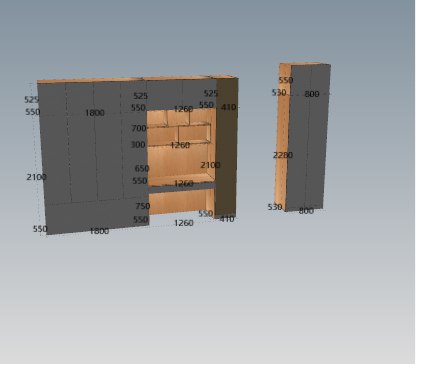Select the 2100 label inside the open niche
The image size is (425, 374).
click(x=210, y=165)
